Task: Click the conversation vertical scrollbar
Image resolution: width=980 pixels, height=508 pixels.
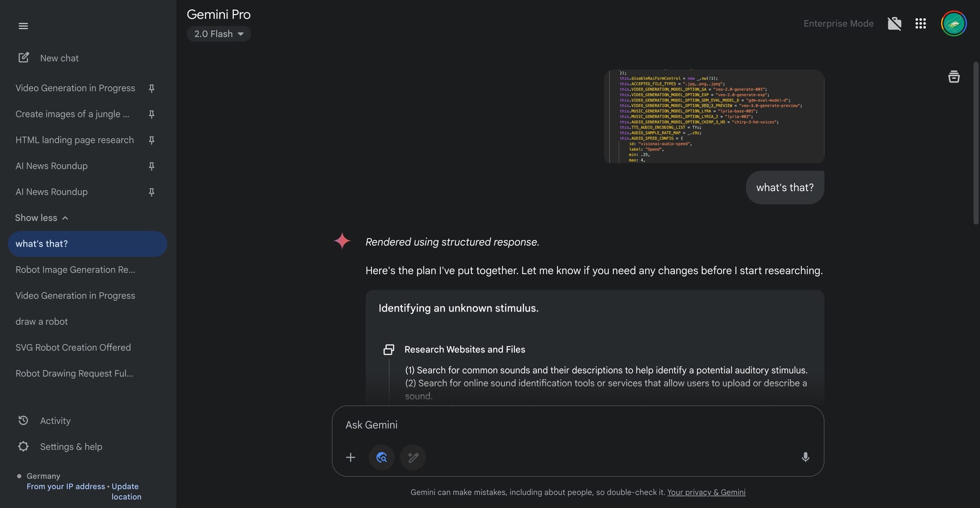Action: [976, 143]
